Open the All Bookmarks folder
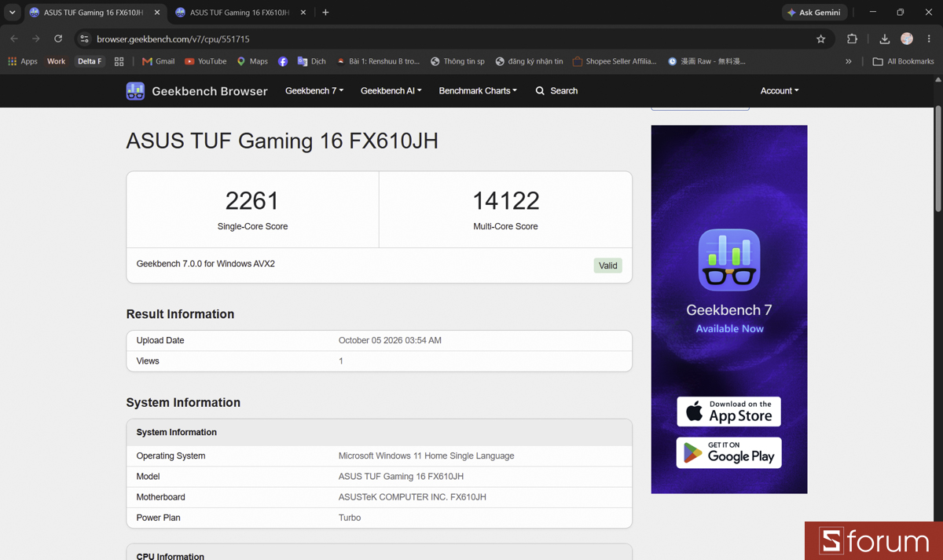943x560 pixels. (903, 61)
